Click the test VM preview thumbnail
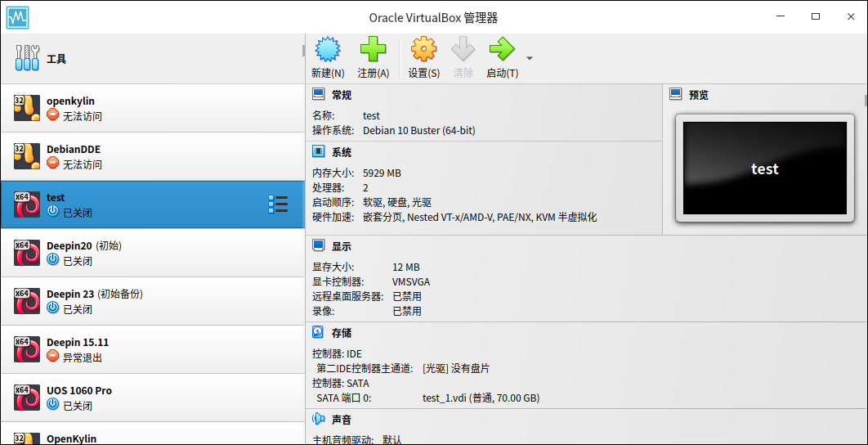 pyautogui.click(x=764, y=169)
